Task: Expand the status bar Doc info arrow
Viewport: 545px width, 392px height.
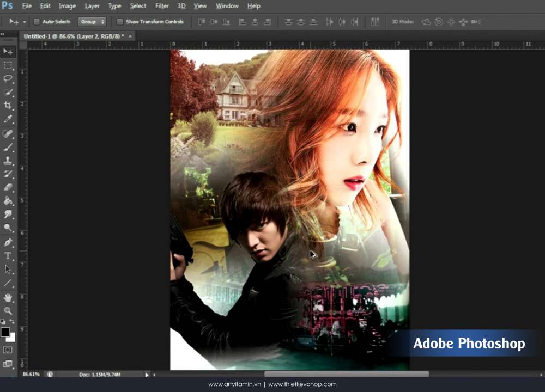Action: pos(147,375)
